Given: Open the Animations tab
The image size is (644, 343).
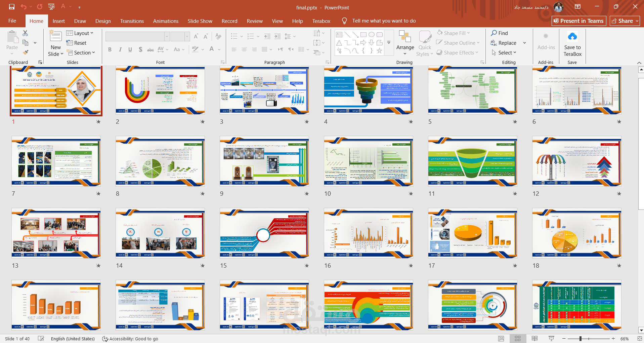Looking at the screenshot, I should pos(166,21).
